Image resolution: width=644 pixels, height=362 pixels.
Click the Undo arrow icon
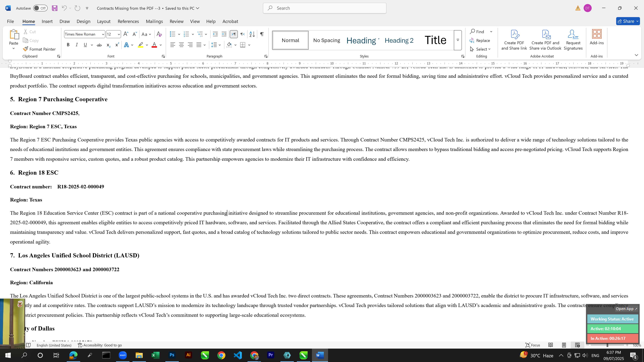pyautogui.click(x=64, y=8)
